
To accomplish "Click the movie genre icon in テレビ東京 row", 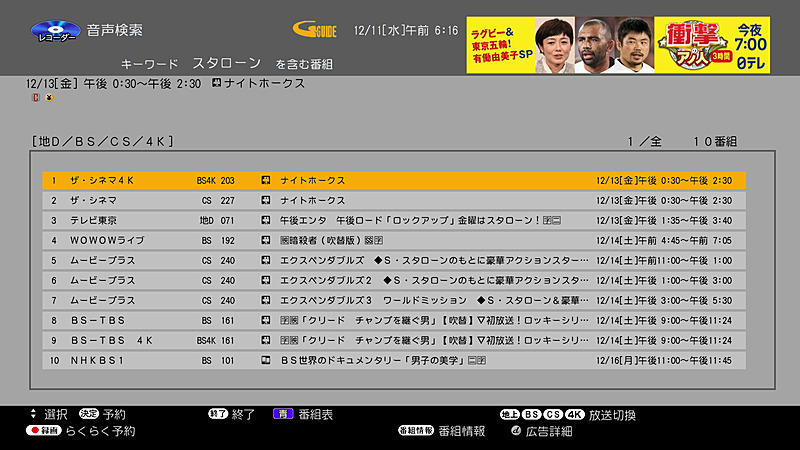I will 266,220.
